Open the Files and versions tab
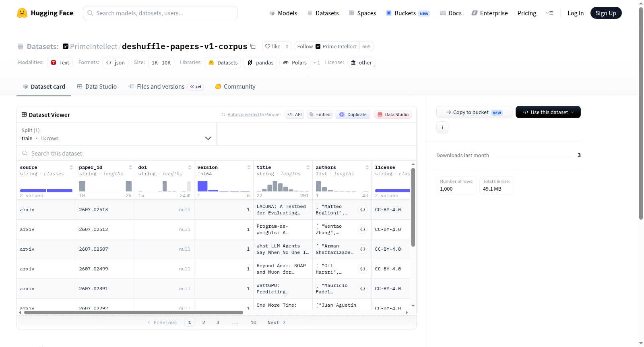The image size is (644, 347). pyautogui.click(x=166, y=86)
